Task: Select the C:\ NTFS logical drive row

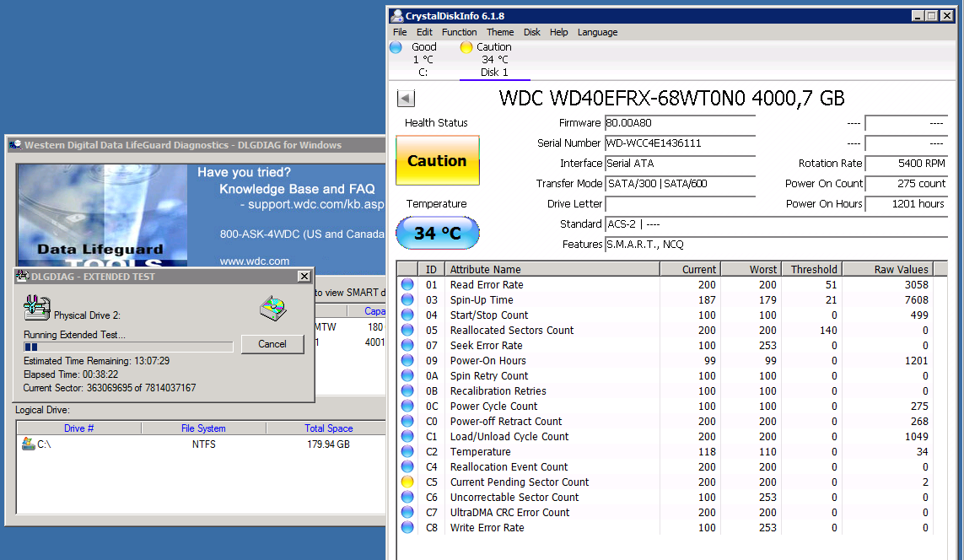Action: (201, 444)
